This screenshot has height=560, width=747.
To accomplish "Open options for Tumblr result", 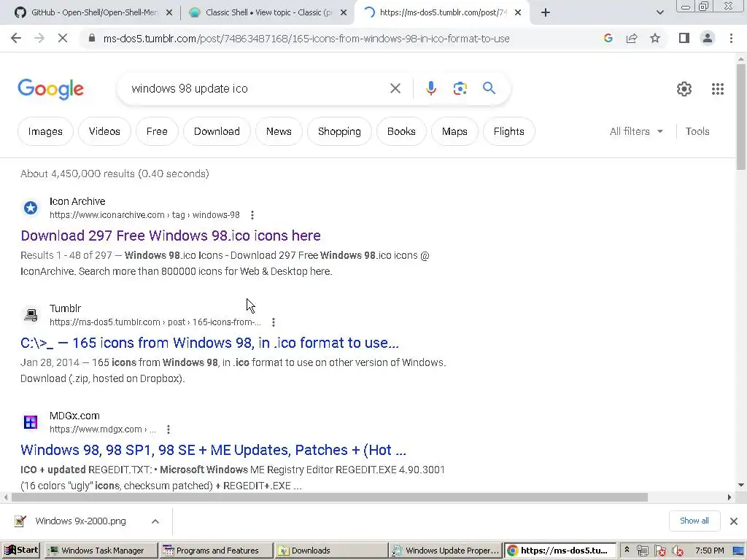I will (274, 322).
